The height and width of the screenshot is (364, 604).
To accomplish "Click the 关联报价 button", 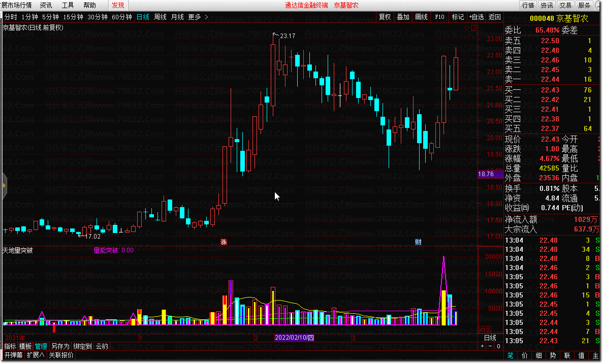I will pyautogui.click(x=61, y=355).
